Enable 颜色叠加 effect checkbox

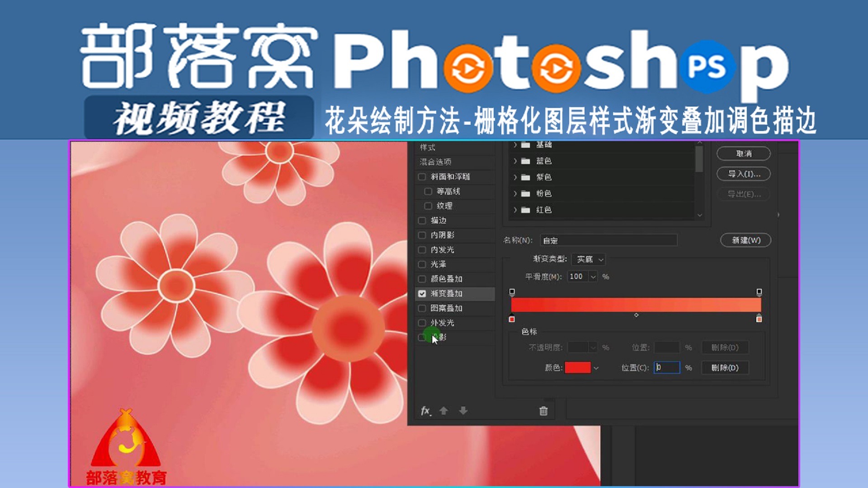[x=422, y=279]
